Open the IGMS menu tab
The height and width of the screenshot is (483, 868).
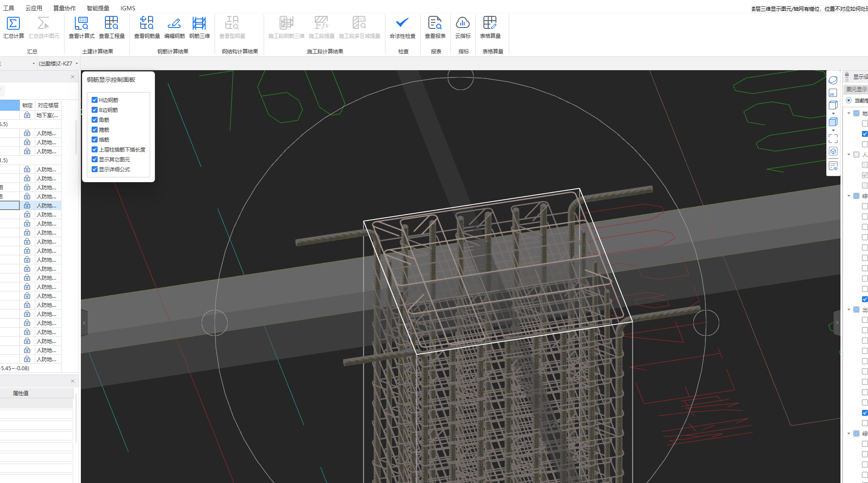click(x=128, y=8)
